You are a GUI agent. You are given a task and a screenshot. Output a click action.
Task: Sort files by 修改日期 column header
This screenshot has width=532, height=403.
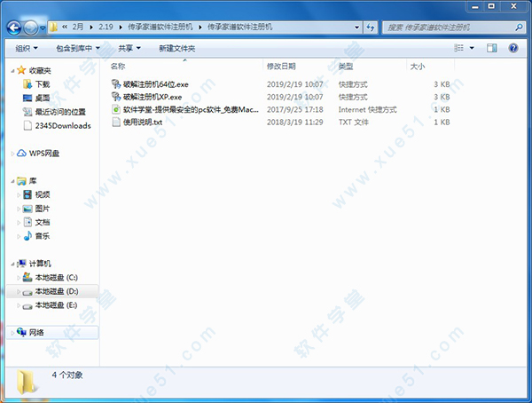280,67
